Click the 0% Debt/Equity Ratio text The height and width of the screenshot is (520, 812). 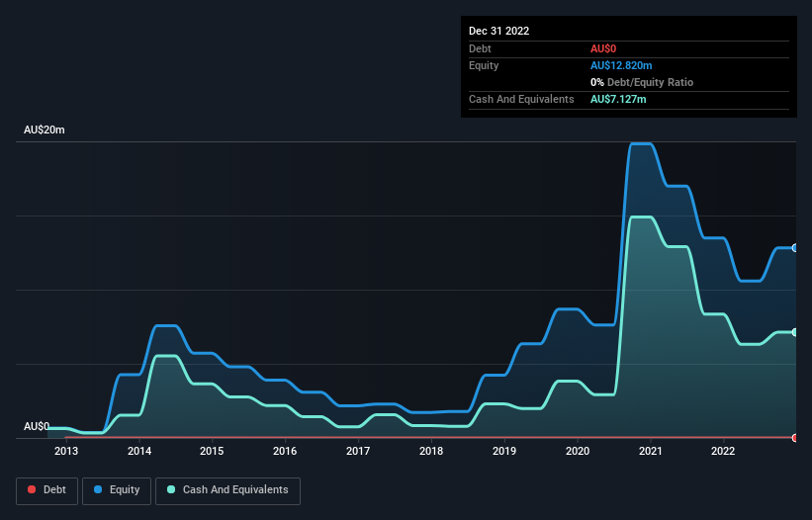pyautogui.click(x=642, y=82)
